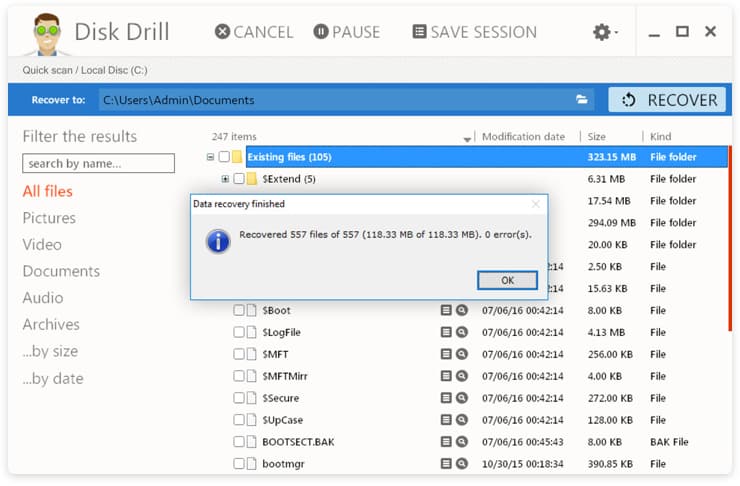Preview $MFT with magnifier icon

point(462,354)
